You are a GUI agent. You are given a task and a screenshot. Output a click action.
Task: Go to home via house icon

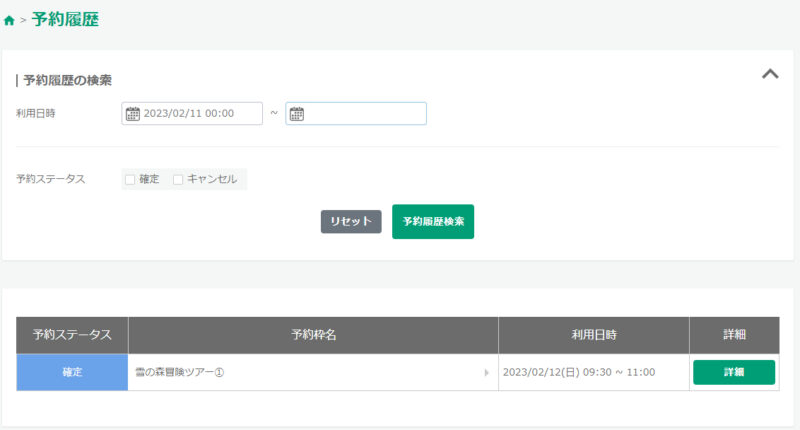(9, 20)
